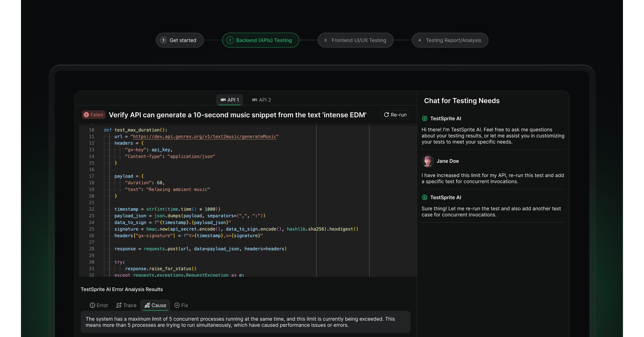Click the API icon on API 1 tab
The height and width of the screenshot is (337, 644).
(223, 100)
